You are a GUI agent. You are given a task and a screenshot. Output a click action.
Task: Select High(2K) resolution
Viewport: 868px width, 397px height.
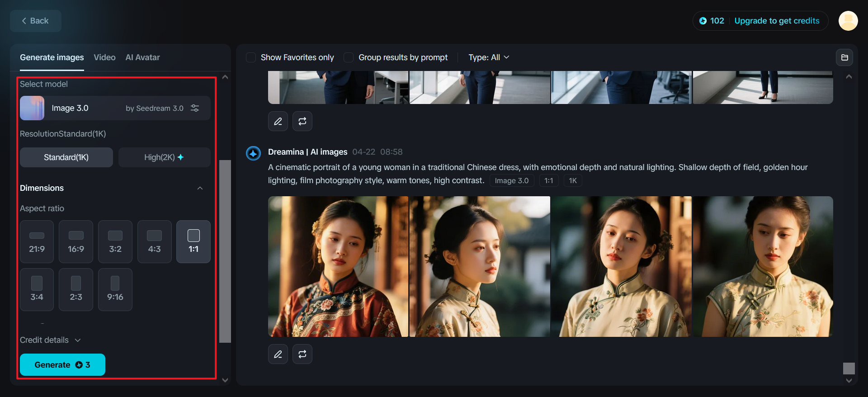165,157
